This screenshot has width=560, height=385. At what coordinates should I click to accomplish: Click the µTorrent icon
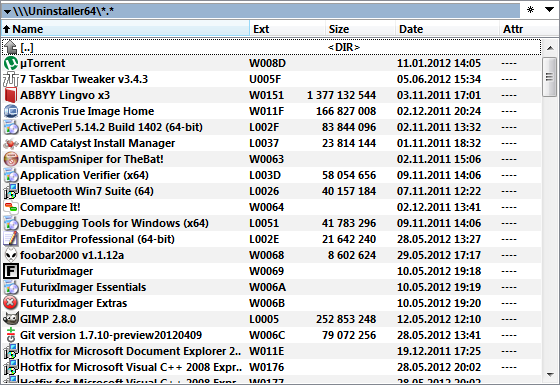click(x=11, y=63)
